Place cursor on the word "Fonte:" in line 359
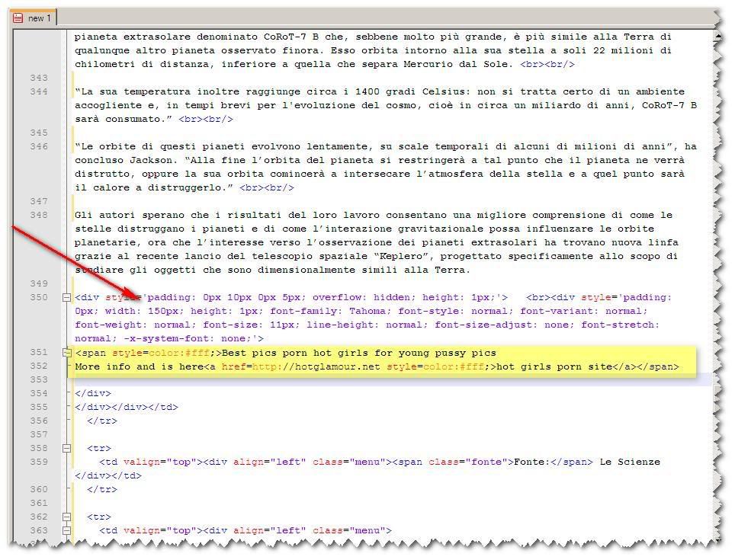The height and width of the screenshot is (560, 735). pyautogui.click(x=532, y=462)
